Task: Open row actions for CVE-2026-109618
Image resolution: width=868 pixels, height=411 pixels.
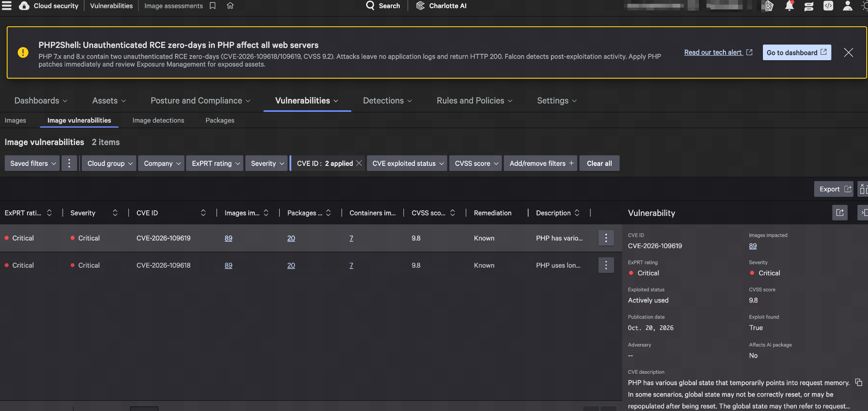Action: click(606, 265)
